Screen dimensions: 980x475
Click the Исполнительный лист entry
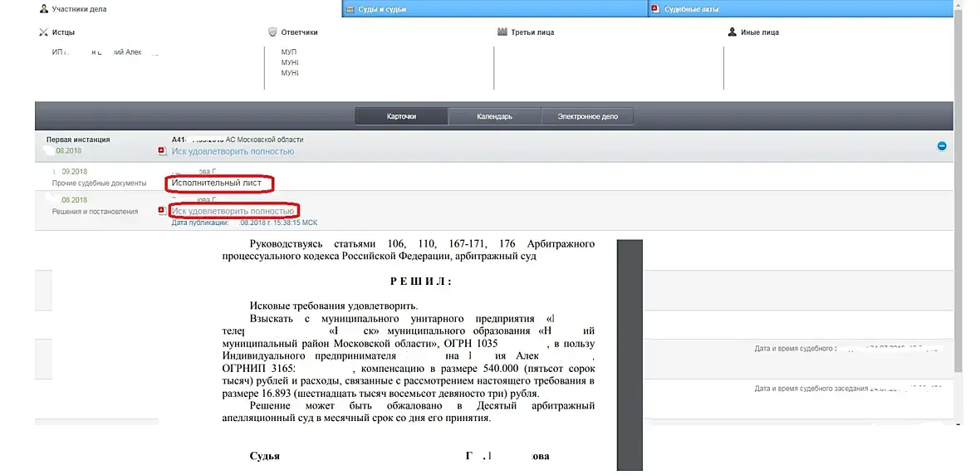(216, 184)
